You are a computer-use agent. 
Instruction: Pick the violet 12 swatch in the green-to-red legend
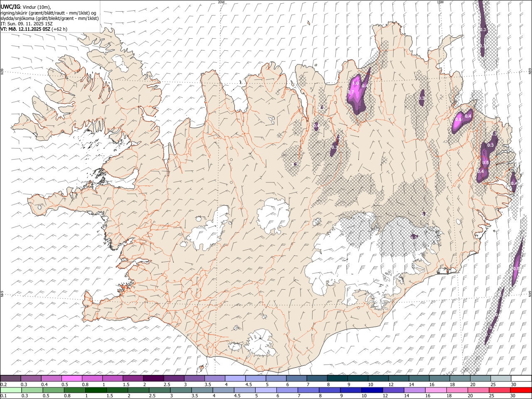pos(393,390)
